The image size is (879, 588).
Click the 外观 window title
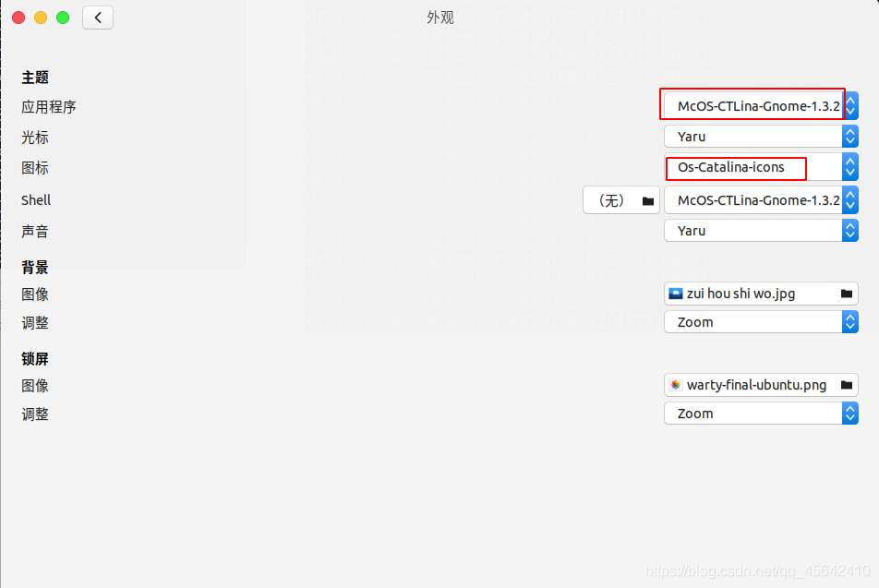click(440, 18)
